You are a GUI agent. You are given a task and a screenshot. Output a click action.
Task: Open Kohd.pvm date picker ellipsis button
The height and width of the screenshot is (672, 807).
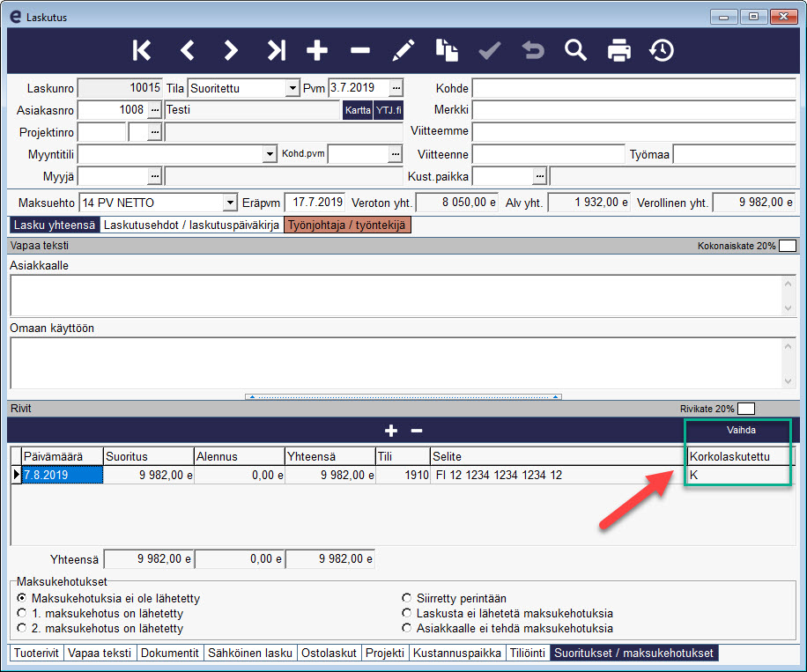[395, 154]
